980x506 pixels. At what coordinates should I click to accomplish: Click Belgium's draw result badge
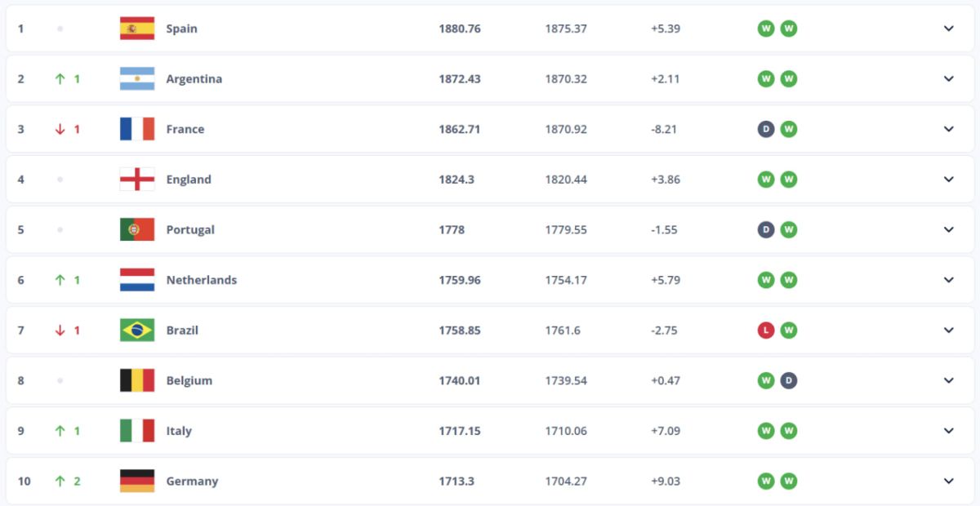click(x=788, y=380)
